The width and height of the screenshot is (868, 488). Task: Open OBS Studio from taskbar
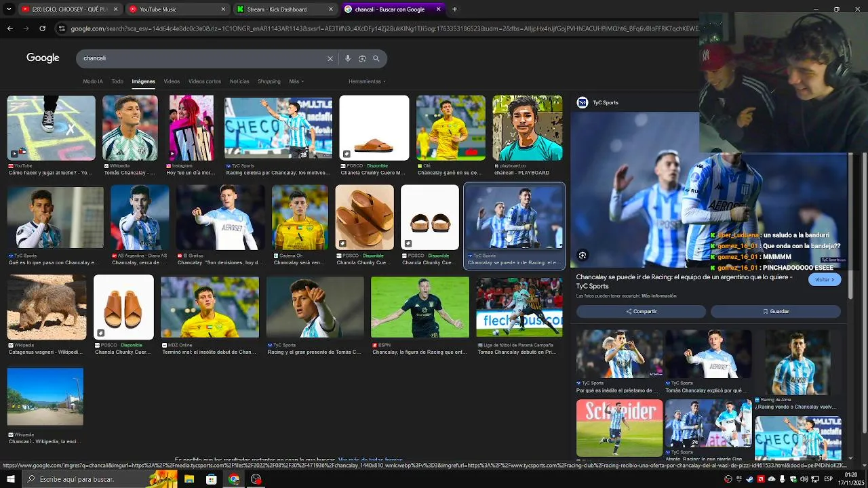(x=256, y=479)
